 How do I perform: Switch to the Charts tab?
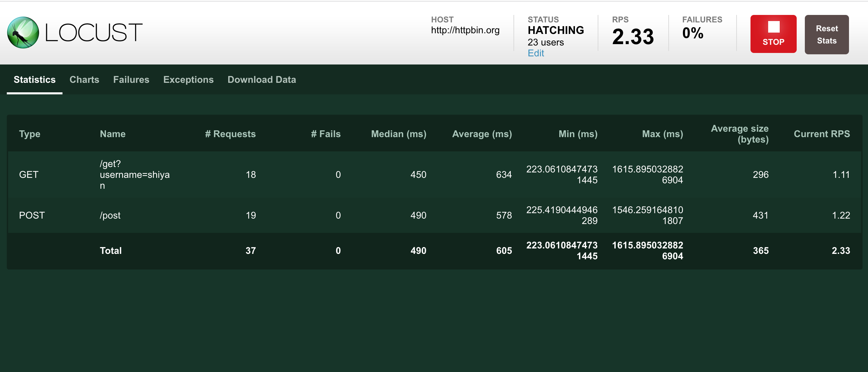[84, 80]
